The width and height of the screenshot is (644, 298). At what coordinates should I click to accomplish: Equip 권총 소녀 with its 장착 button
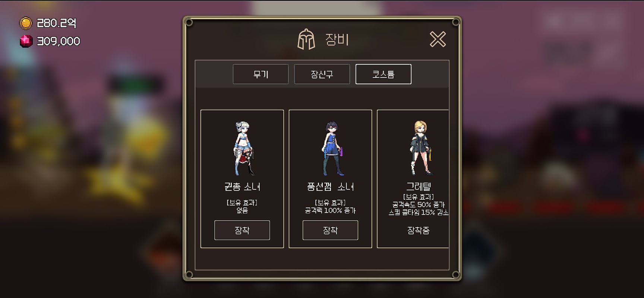(242, 230)
